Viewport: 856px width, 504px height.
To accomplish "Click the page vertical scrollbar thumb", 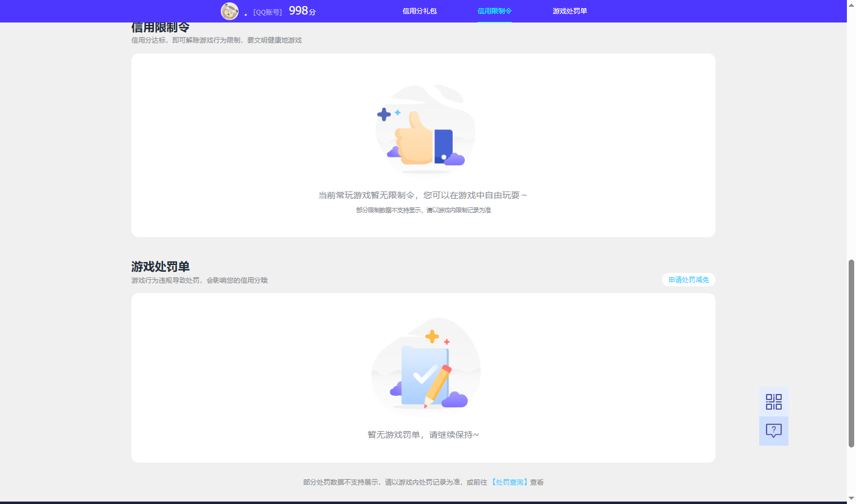I will click(x=851, y=353).
